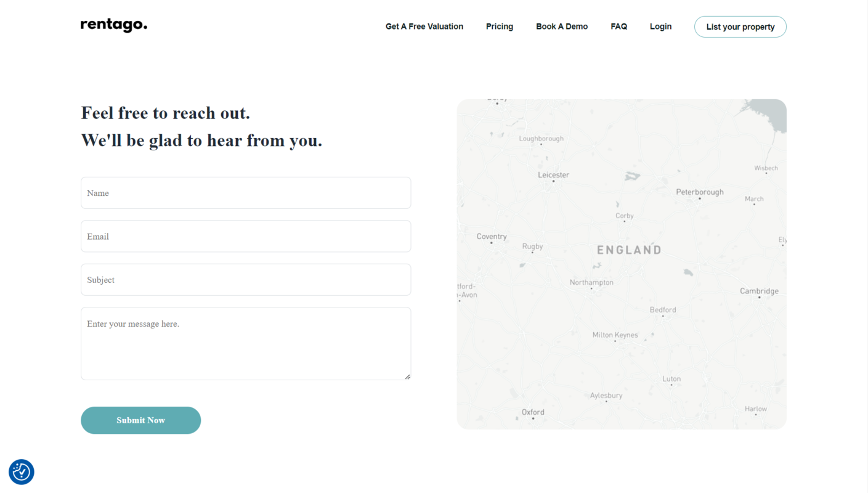Open the FAQ page
Image resolution: width=868 pixels, height=493 pixels.
[619, 26]
